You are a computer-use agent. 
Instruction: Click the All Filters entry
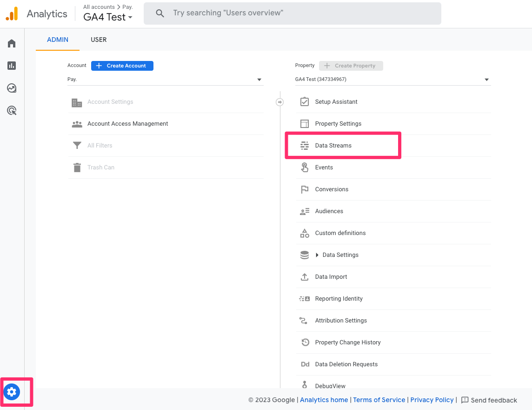(100, 146)
